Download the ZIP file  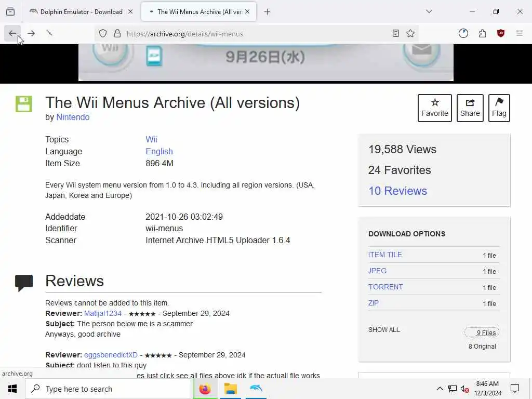(x=374, y=303)
